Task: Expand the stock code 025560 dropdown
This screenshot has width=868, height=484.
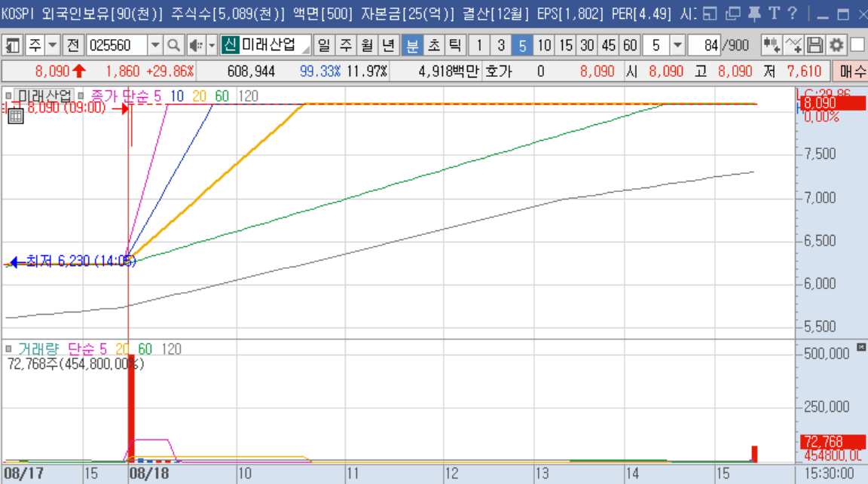Action: click(x=155, y=45)
